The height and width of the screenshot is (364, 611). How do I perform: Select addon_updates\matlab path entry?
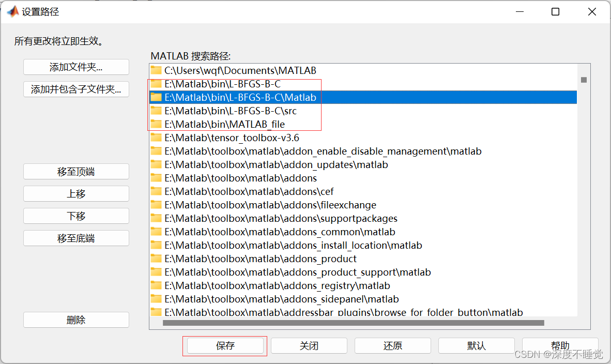point(276,164)
